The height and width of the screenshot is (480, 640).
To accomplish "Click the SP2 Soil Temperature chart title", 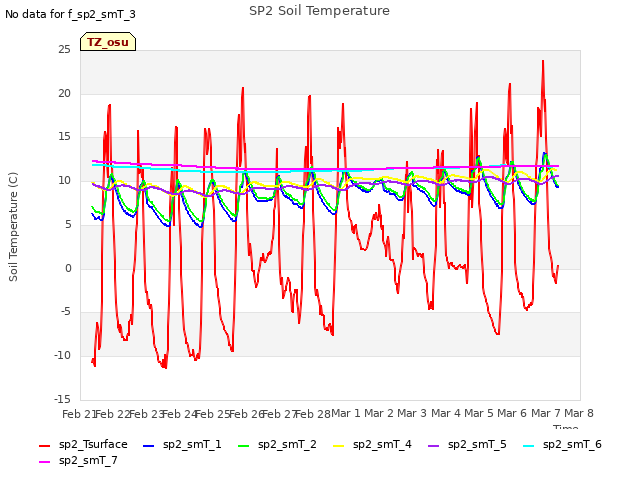I will pyautogui.click(x=319, y=11).
